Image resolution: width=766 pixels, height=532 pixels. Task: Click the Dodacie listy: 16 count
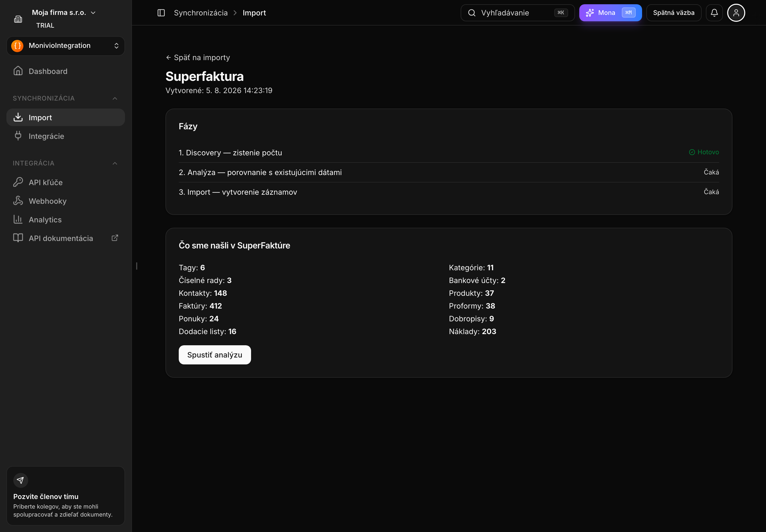[x=207, y=331]
